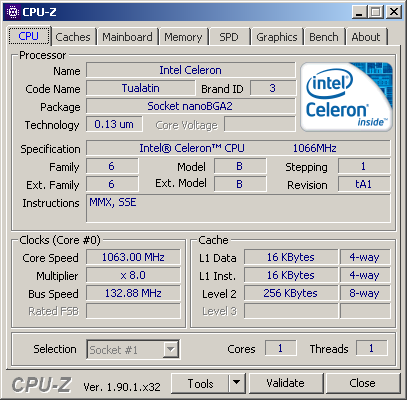Switch to the Memory tab
Screen dimensions: 407x400
pyautogui.click(x=183, y=37)
